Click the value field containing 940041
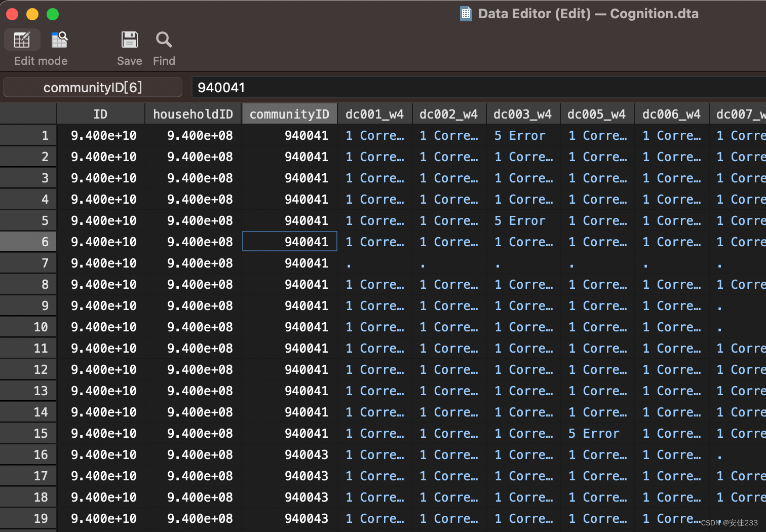Screen dimensions: 766x532 pyautogui.click(x=479, y=87)
